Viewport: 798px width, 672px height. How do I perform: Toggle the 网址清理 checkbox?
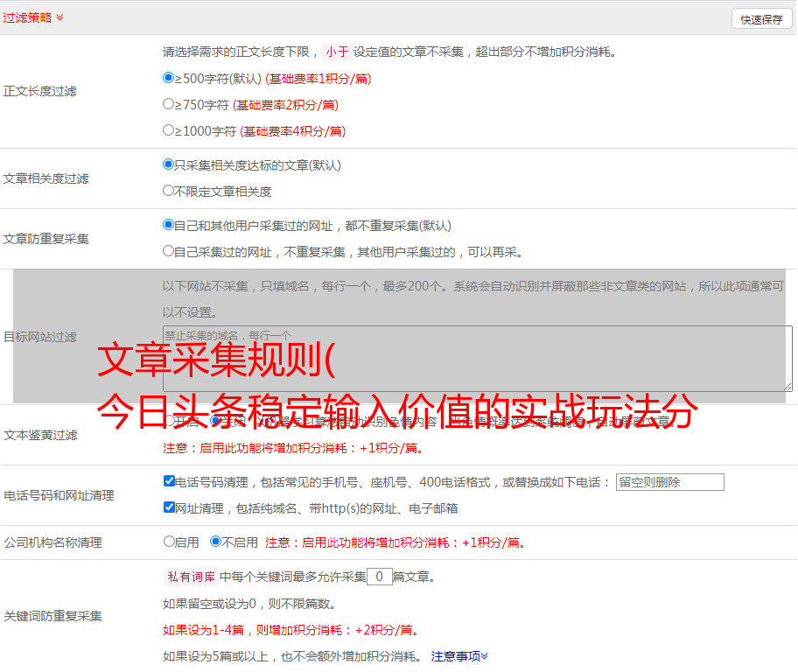click(x=170, y=507)
